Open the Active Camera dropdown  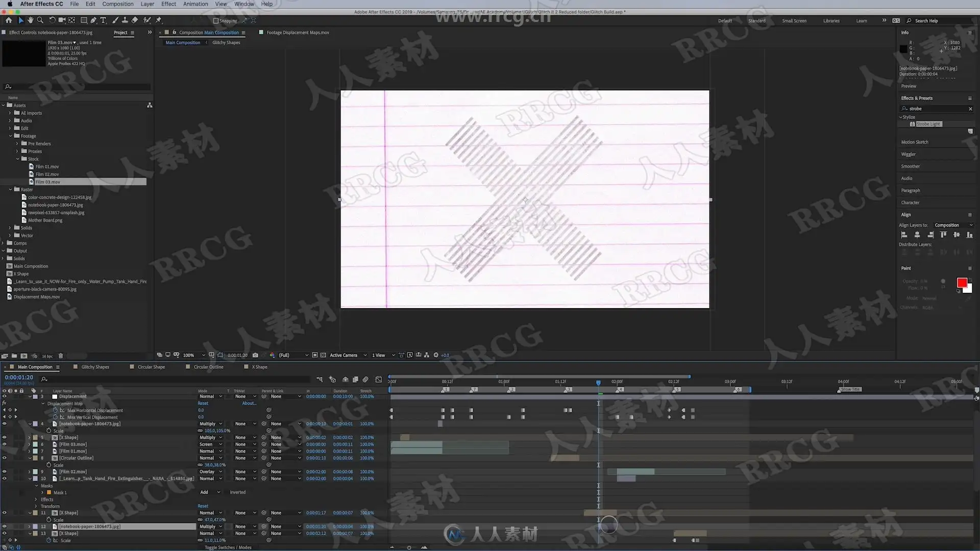click(348, 355)
